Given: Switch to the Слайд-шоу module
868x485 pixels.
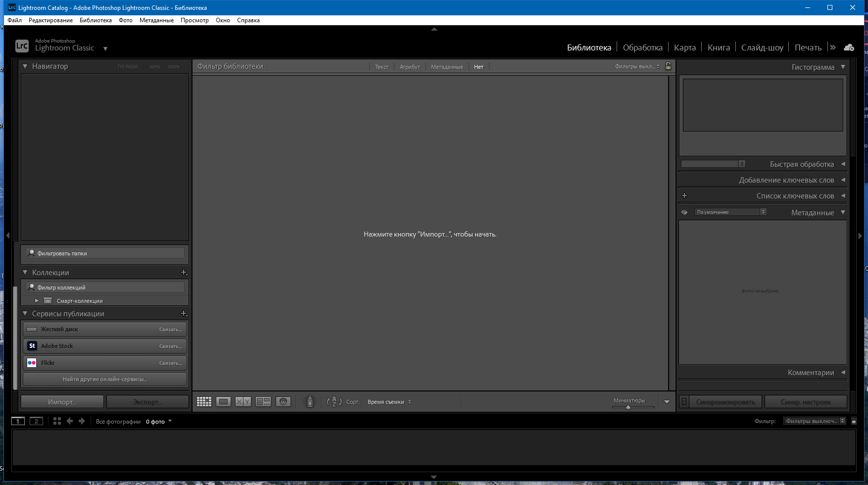Looking at the screenshot, I should point(762,48).
